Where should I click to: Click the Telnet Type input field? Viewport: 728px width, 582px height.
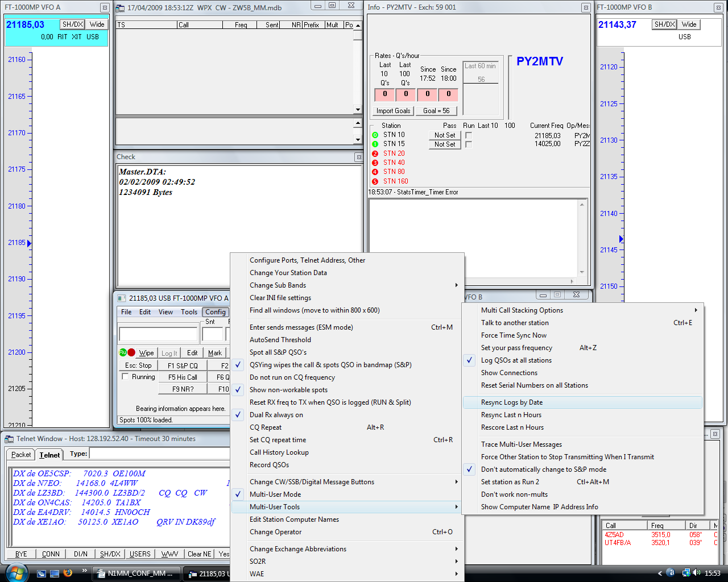(x=159, y=454)
